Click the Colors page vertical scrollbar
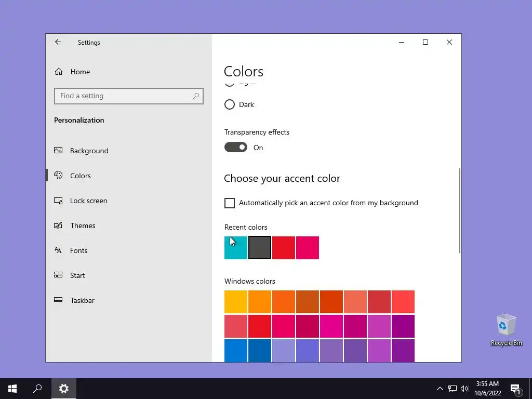Image resolution: width=532 pixels, height=399 pixels. pos(460,210)
